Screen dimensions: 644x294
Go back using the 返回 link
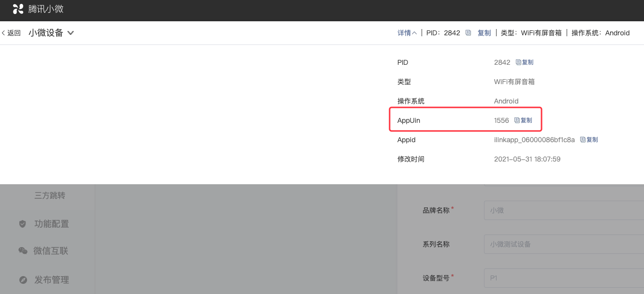(x=11, y=33)
